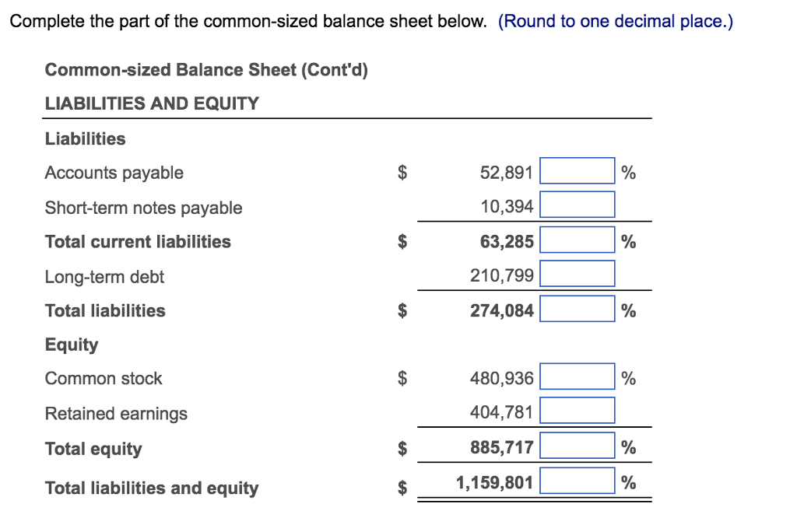
Task: Click the Retained earnings input field
Action: [576, 410]
